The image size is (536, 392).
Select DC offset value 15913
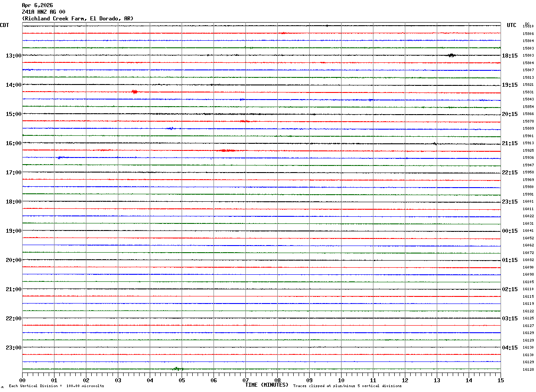point(528,143)
